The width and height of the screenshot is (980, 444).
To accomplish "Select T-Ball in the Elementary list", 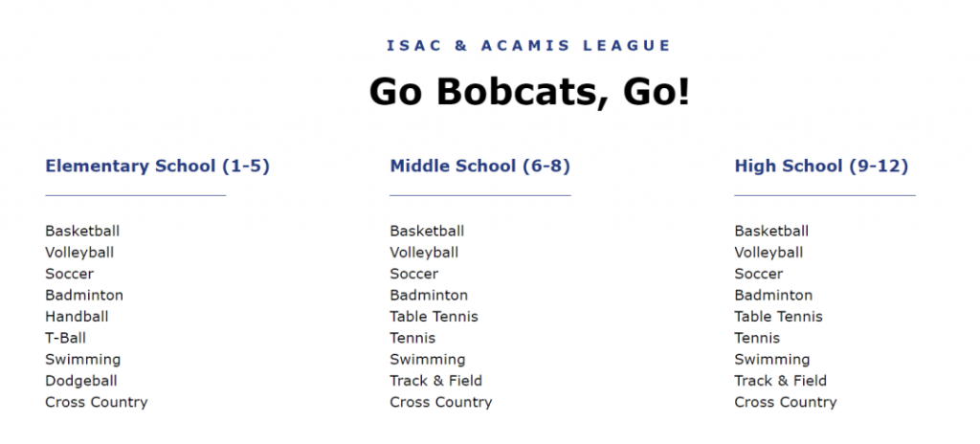I will click(x=66, y=338).
